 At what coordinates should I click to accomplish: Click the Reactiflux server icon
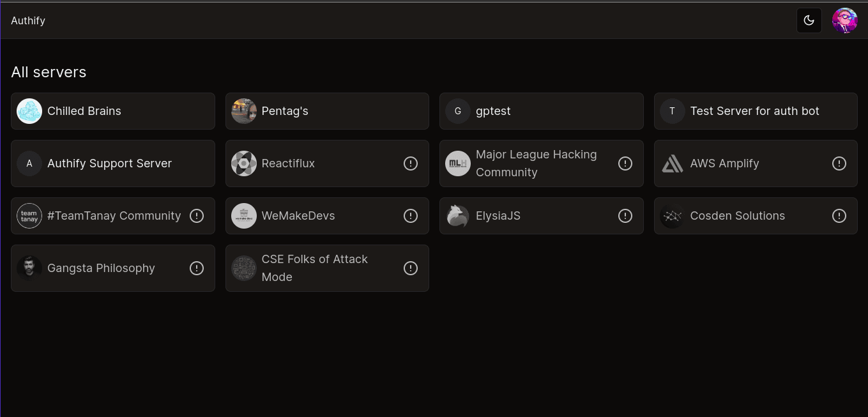click(x=243, y=163)
